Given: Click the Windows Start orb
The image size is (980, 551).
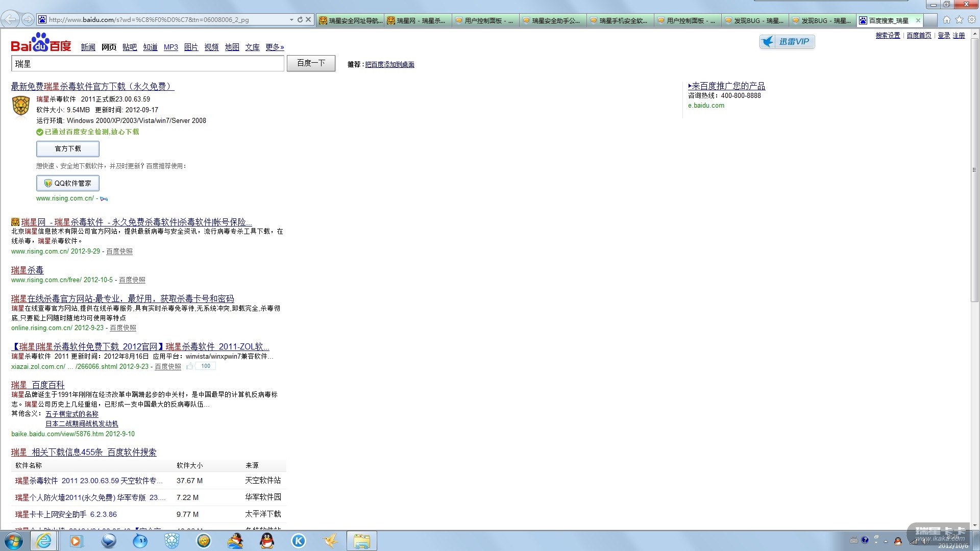Looking at the screenshot, I should (x=14, y=541).
